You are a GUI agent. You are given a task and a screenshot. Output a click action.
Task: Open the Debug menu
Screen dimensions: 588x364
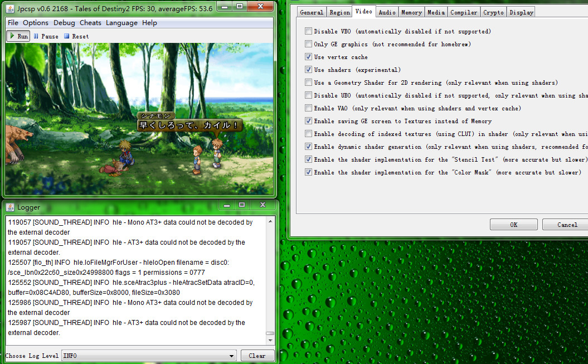coord(64,23)
